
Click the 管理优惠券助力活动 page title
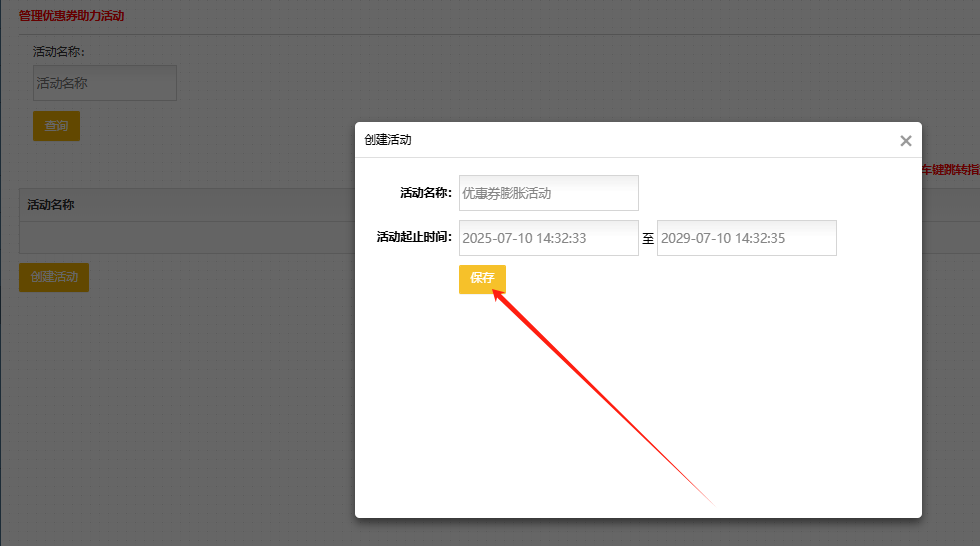click(71, 16)
